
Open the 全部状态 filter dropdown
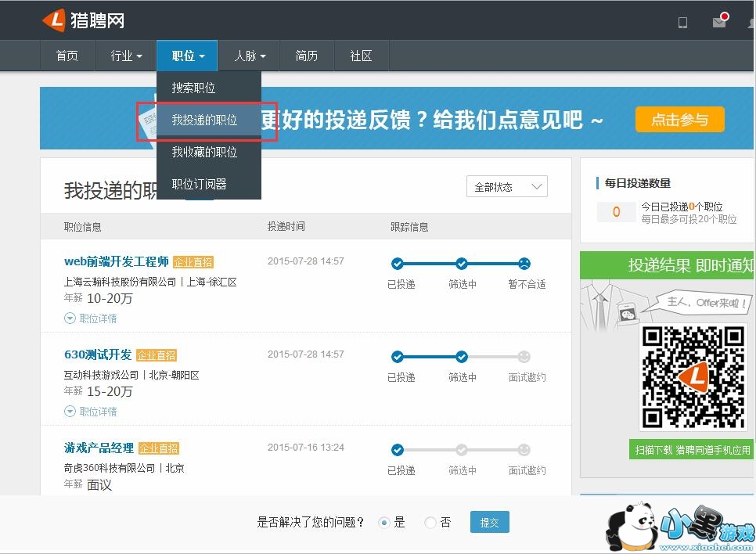point(506,186)
